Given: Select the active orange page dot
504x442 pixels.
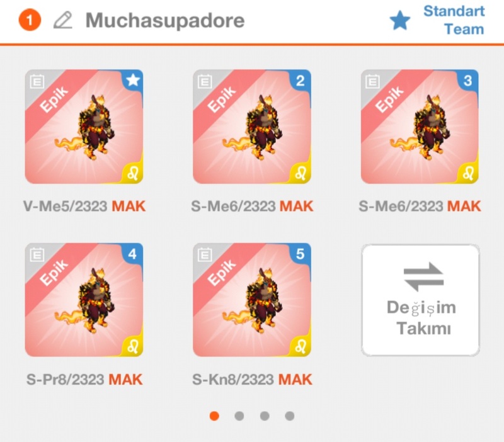Looking at the screenshot, I should click(x=214, y=416).
